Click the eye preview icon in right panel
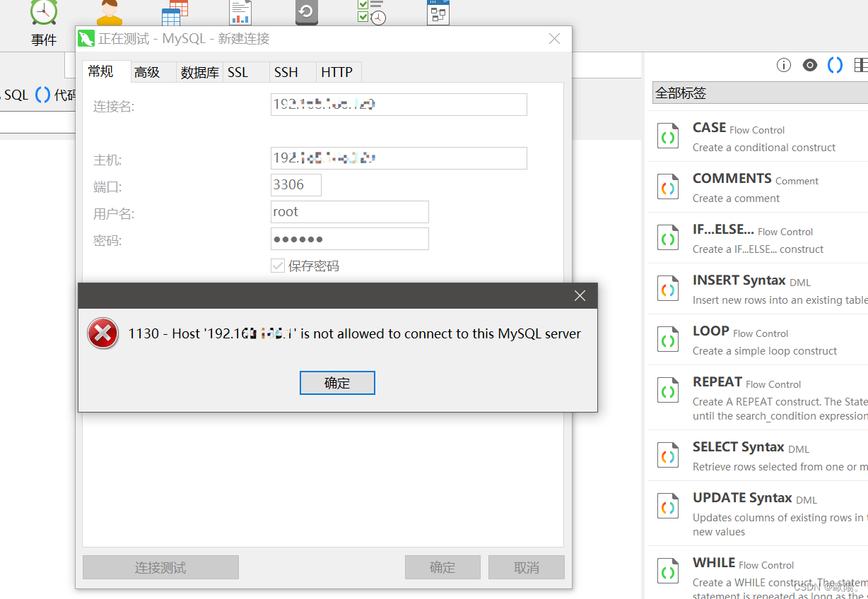The image size is (868, 599). pos(810,65)
